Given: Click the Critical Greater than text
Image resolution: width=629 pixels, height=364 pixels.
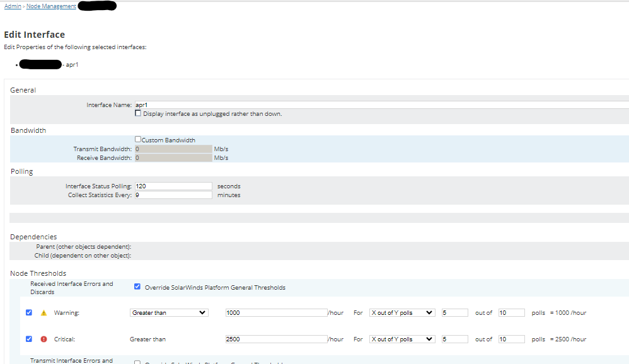Looking at the screenshot, I should click(x=147, y=339).
